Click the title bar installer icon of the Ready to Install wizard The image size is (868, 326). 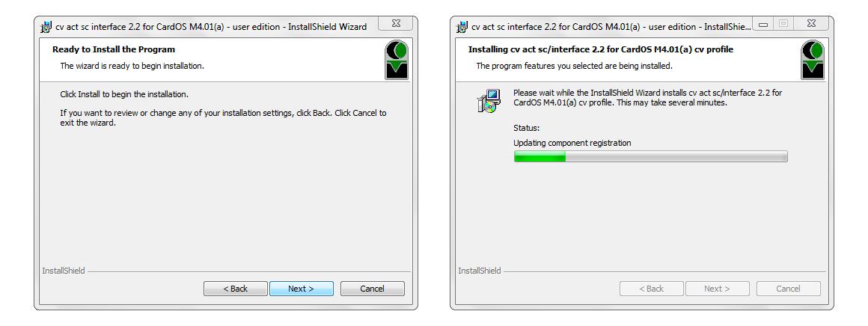click(x=46, y=27)
